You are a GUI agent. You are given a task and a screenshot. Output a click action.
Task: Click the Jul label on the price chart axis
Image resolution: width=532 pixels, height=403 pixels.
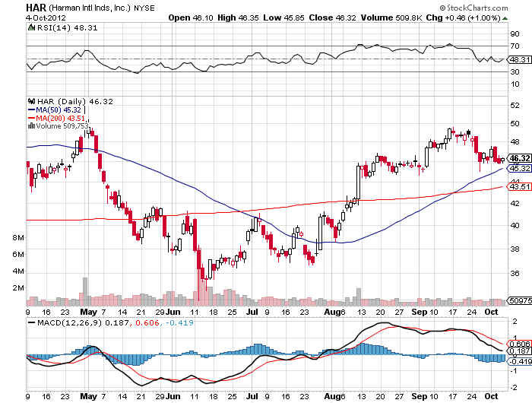[252, 312]
